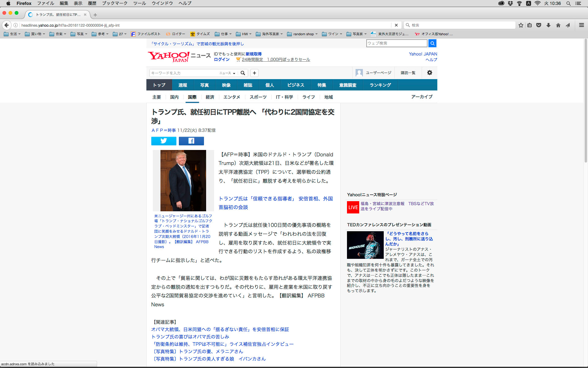Click the Trump article photo thumbnail
The width and height of the screenshot is (588, 368).
pyautogui.click(x=183, y=180)
